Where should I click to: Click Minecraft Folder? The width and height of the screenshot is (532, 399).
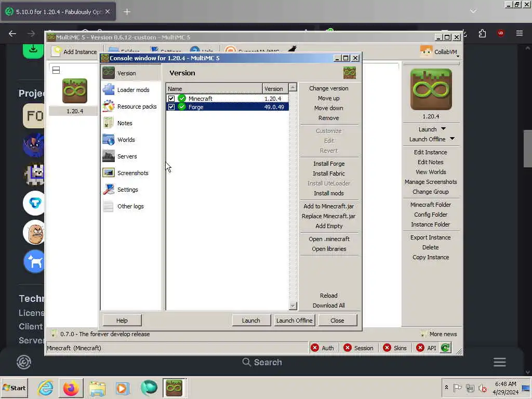click(x=430, y=205)
